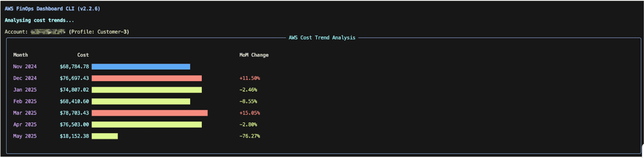Click the -2.80% change value
The image size is (644, 158).
[x=248, y=125]
